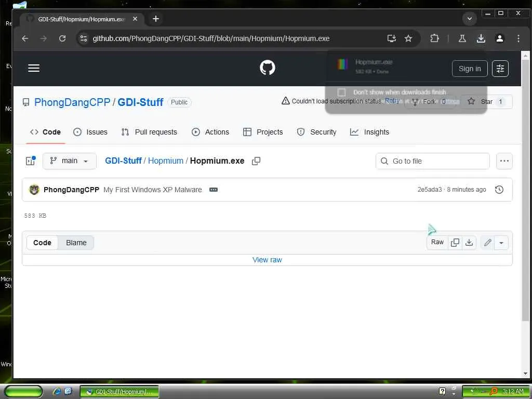Reload the page with the refresh icon
The height and width of the screenshot is (399, 532).
pyautogui.click(x=62, y=38)
